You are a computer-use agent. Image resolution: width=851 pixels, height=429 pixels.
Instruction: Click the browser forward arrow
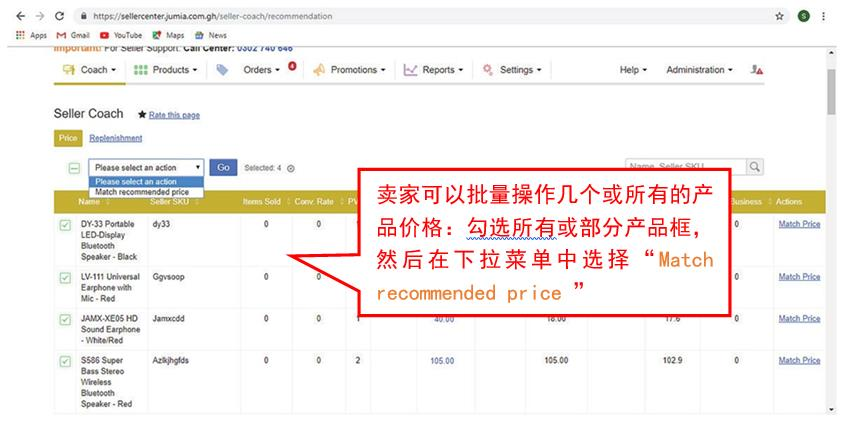(40, 16)
